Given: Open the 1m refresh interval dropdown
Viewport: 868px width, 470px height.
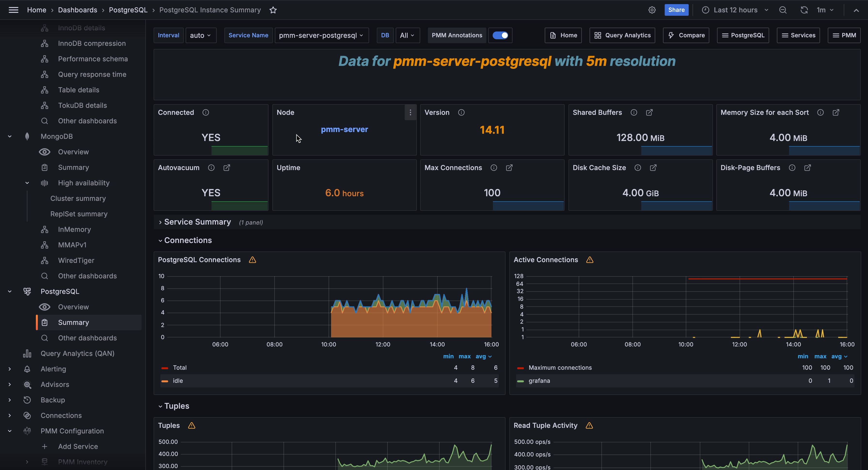Looking at the screenshot, I should tap(825, 10).
